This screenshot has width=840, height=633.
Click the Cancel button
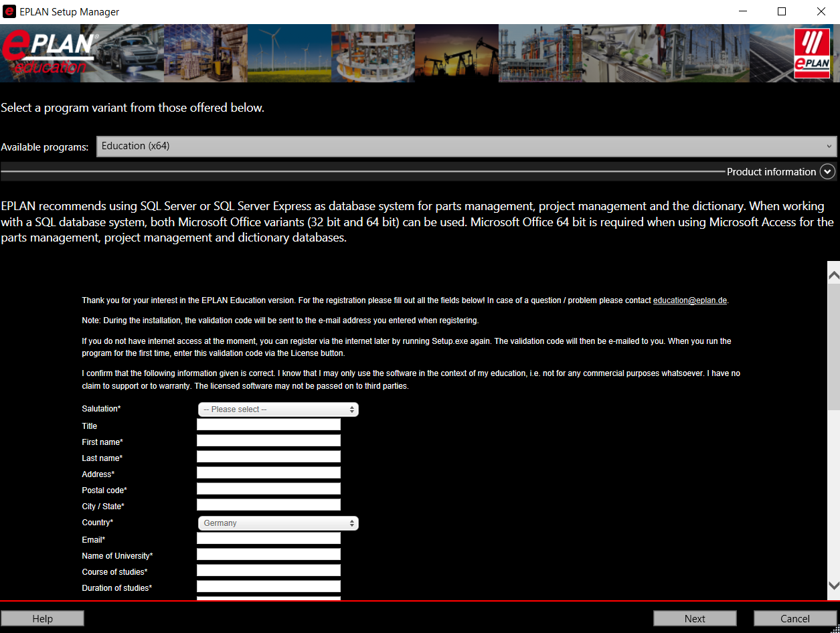point(795,618)
